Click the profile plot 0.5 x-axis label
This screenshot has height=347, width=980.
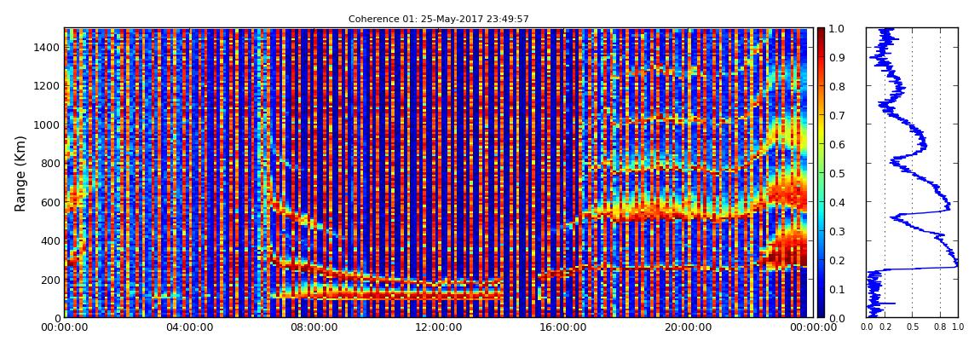[913, 327]
